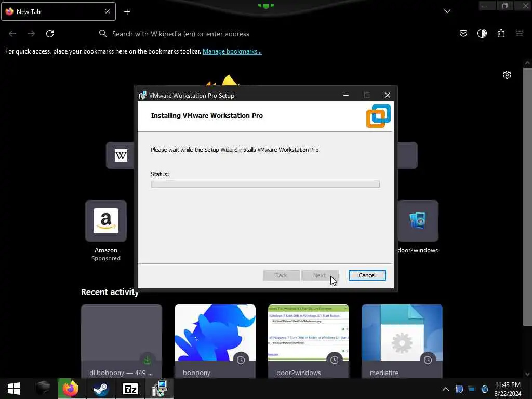This screenshot has width=532, height=399.
Task: Open Pocket save icon in toolbar
Action: point(463,33)
